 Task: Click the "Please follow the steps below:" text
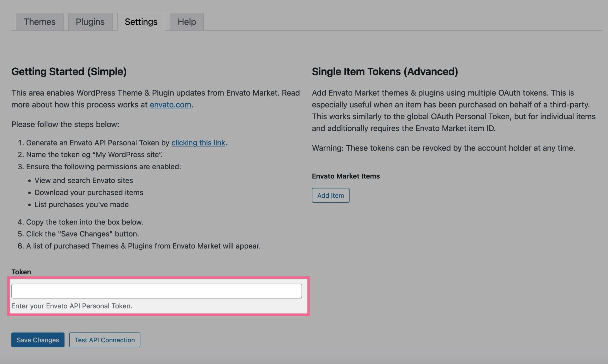[65, 124]
